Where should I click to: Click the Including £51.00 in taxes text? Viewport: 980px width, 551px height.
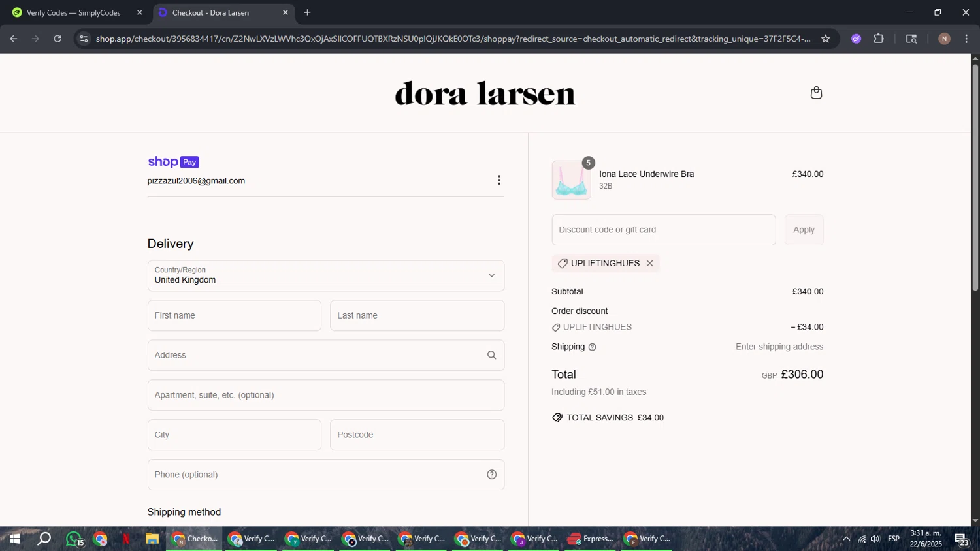point(599,392)
